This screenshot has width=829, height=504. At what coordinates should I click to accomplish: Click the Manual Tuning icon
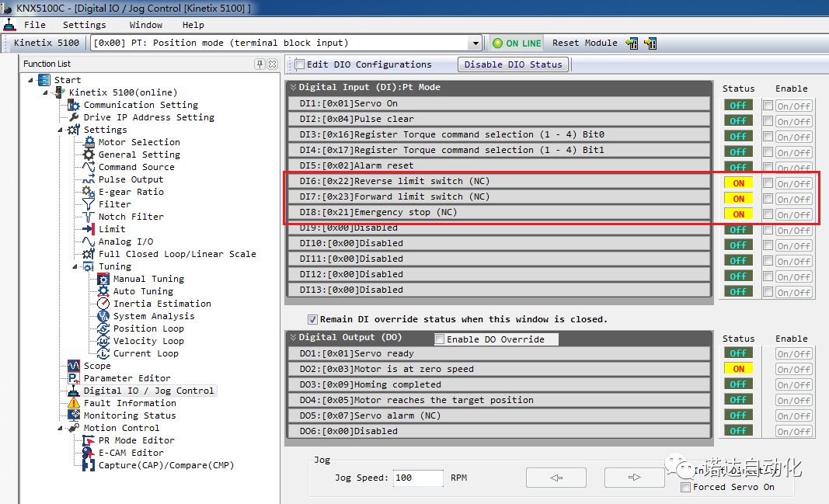pos(103,279)
